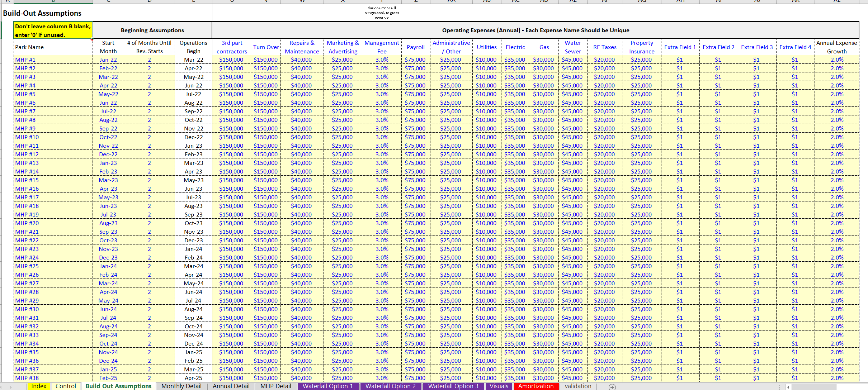Click the Turn Over column header

pos(266,47)
